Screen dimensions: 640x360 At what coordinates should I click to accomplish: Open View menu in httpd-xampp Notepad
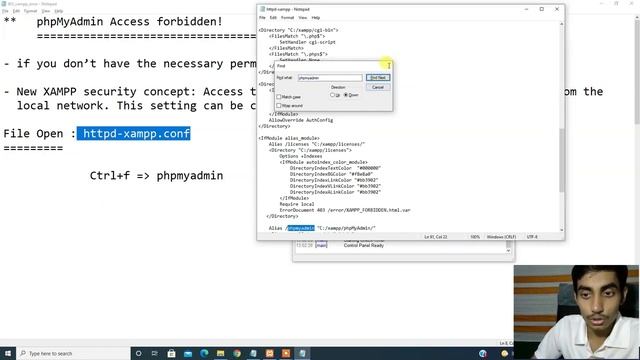click(302, 18)
